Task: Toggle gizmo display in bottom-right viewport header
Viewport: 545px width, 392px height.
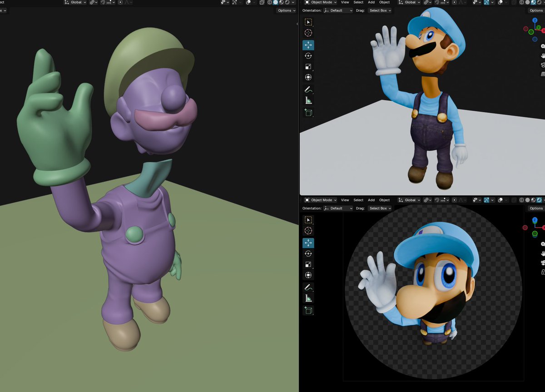Action: tap(486, 200)
